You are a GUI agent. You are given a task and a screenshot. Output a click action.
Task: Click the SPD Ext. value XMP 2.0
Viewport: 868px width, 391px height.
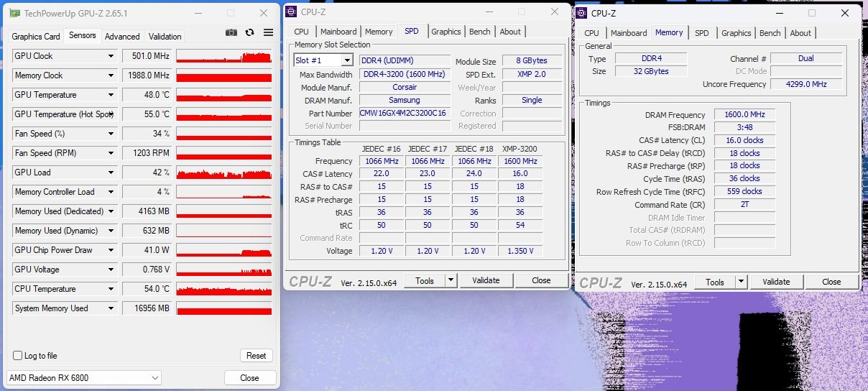pos(532,74)
